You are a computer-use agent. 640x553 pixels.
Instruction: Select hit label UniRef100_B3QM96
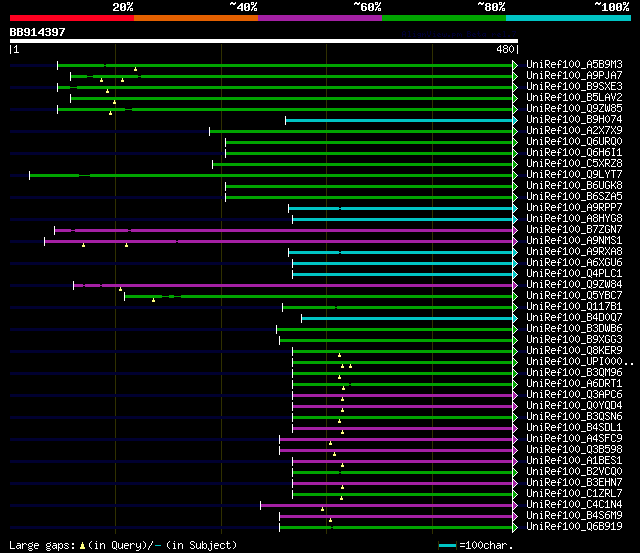click(x=574, y=373)
